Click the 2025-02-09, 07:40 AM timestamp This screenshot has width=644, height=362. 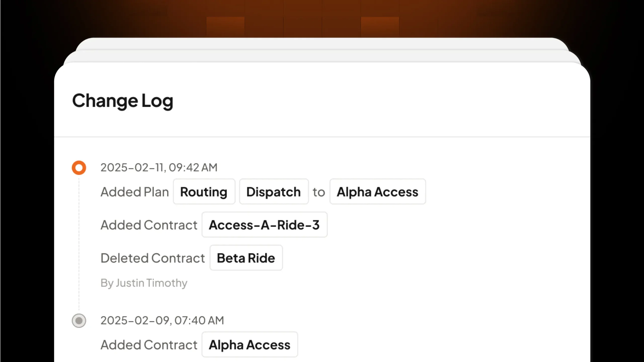162,320
